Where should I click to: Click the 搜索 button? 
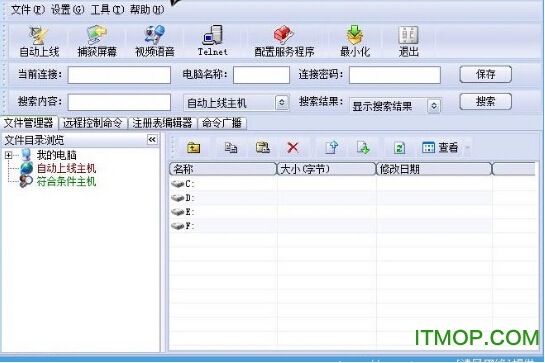point(486,102)
